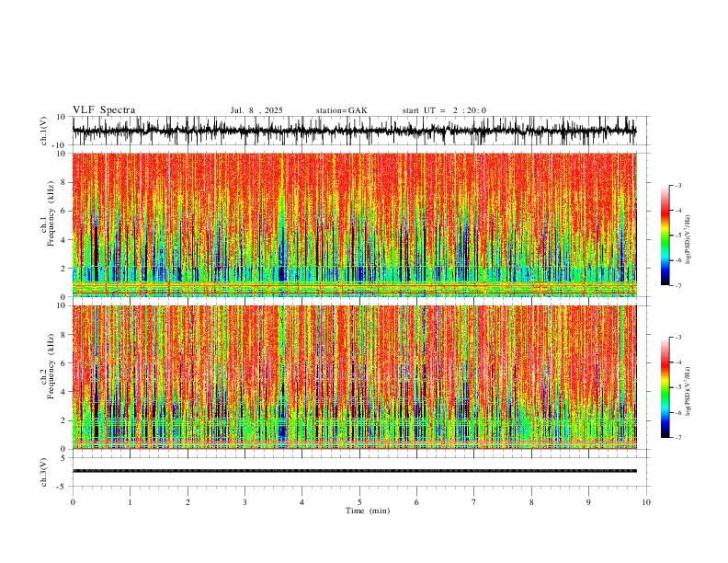
Task: Click the time axis tick label "5"
Action: click(x=359, y=502)
